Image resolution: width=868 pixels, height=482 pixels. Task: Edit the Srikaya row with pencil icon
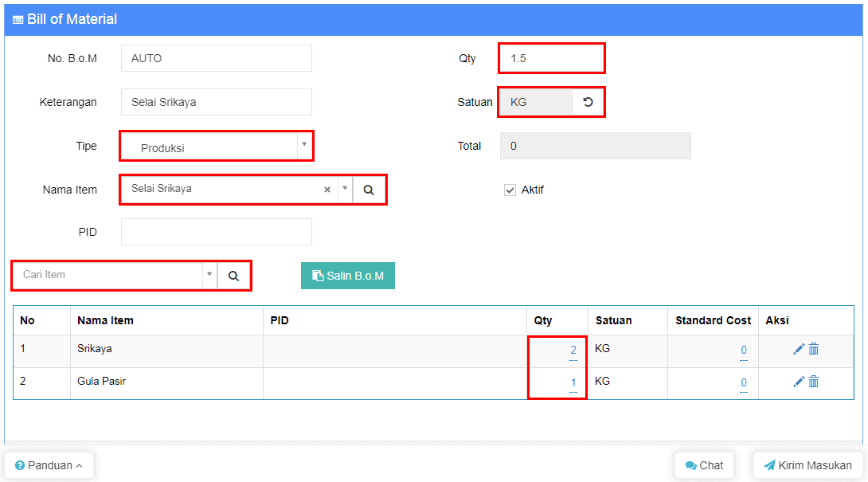point(798,349)
